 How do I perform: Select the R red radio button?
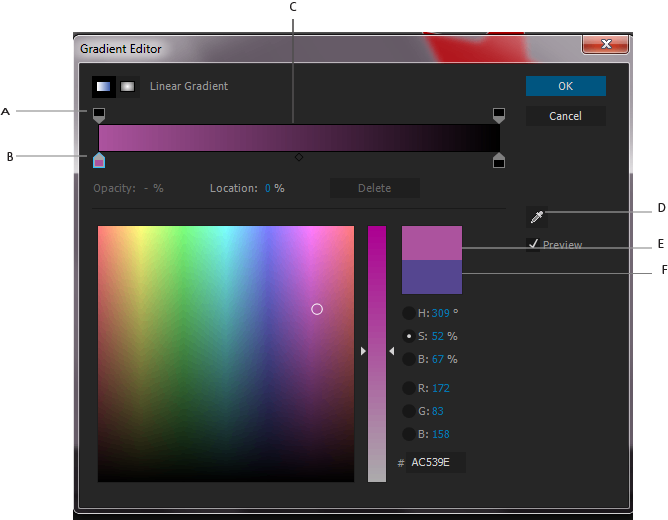pos(409,388)
